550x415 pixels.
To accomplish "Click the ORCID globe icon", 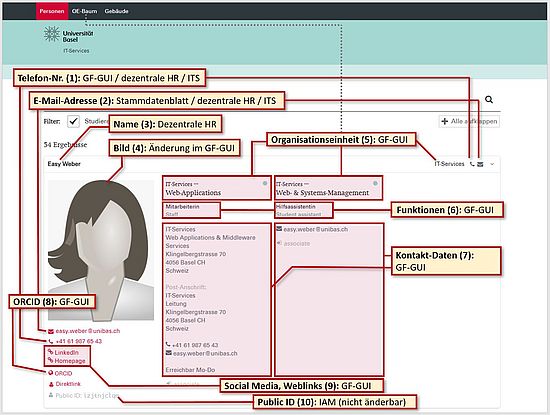I will tap(51, 373).
